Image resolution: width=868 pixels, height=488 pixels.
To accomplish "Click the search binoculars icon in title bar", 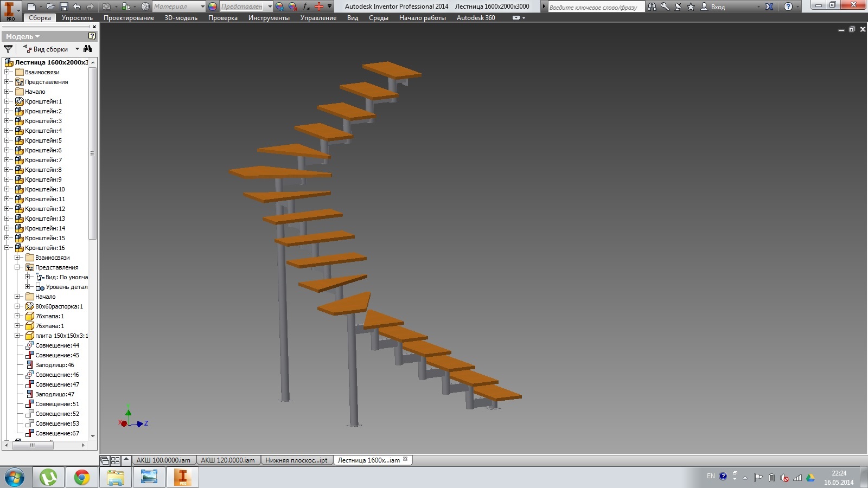I will (652, 7).
